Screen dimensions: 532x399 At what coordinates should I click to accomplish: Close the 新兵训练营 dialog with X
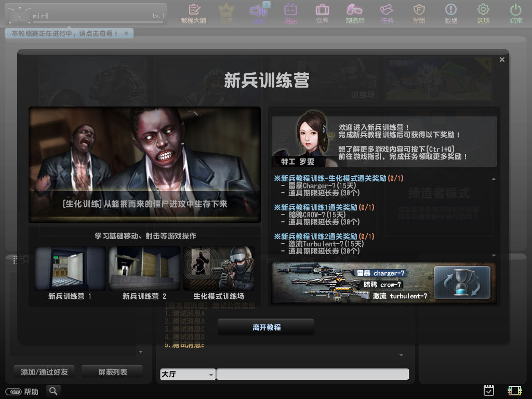click(502, 59)
